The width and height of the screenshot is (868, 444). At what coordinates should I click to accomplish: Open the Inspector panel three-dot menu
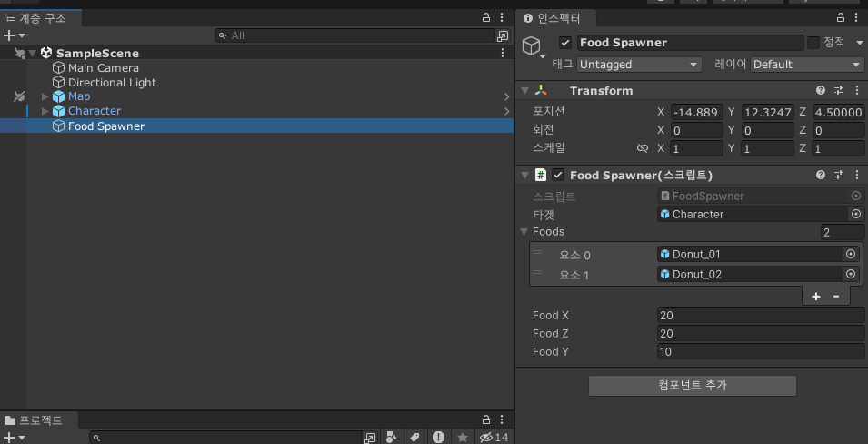[x=857, y=17]
